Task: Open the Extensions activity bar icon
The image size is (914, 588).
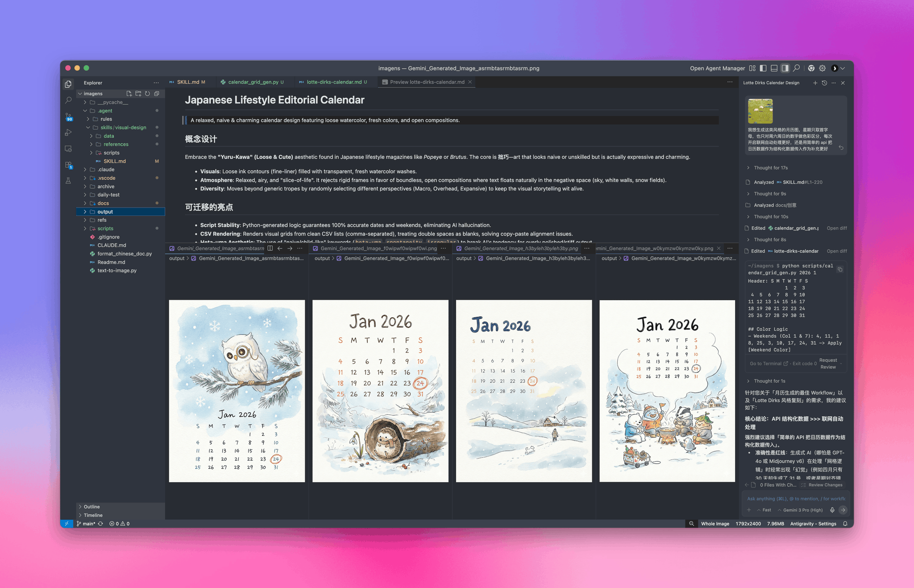Action: tap(68, 165)
